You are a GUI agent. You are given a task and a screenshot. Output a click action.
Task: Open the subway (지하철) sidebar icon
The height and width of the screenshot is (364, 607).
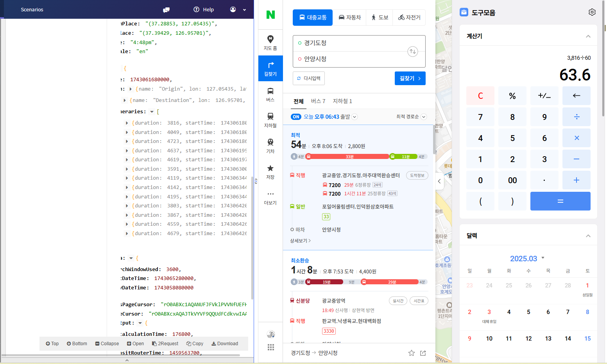point(270,120)
